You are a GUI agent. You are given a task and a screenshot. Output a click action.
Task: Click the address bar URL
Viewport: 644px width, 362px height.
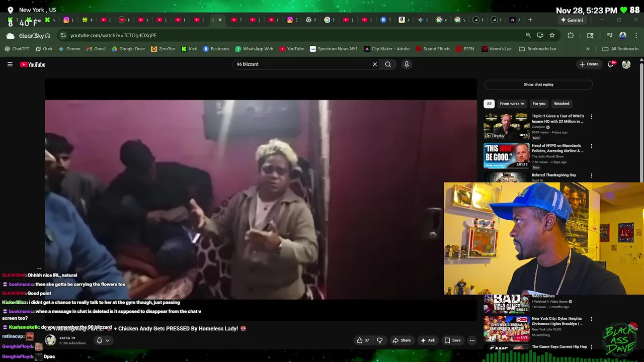pyautogui.click(x=113, y=35)
